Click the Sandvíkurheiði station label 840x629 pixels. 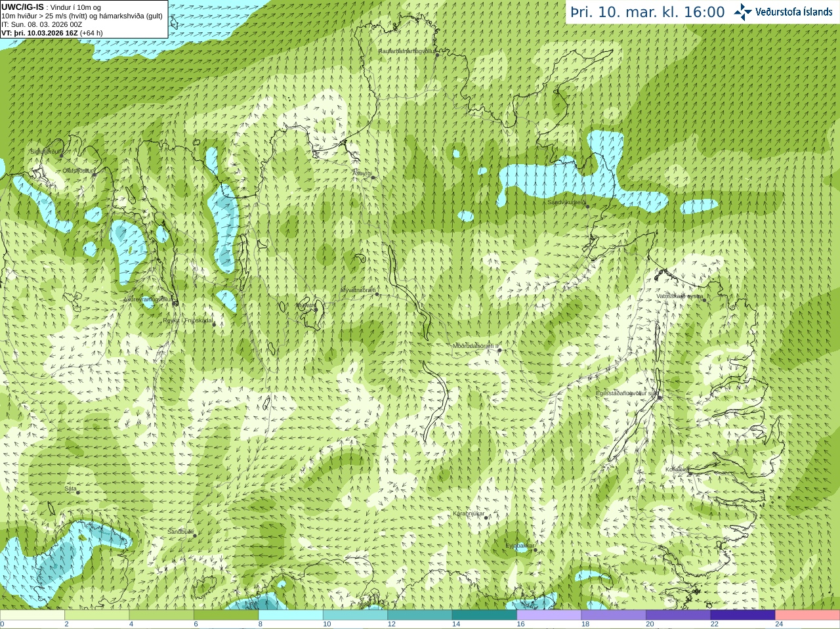coord(566,202)
